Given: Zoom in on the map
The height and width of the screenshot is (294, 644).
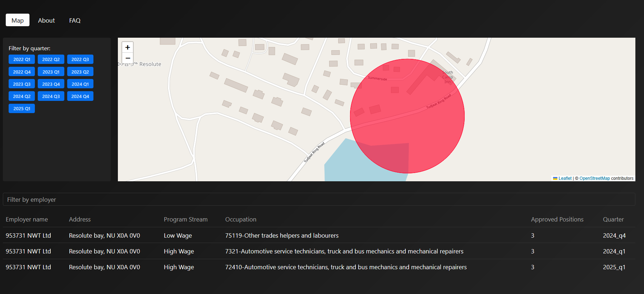Looking at the screenshot, I should click(128, 47).
